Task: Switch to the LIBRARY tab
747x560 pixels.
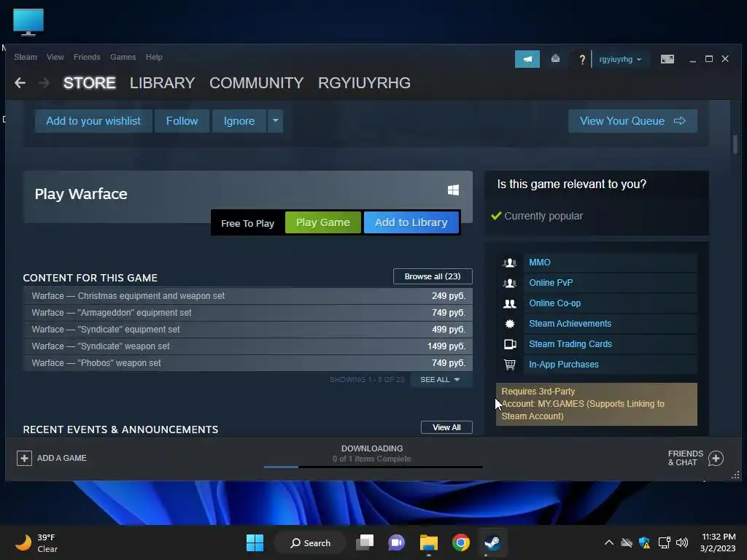Action: (163, 83)
